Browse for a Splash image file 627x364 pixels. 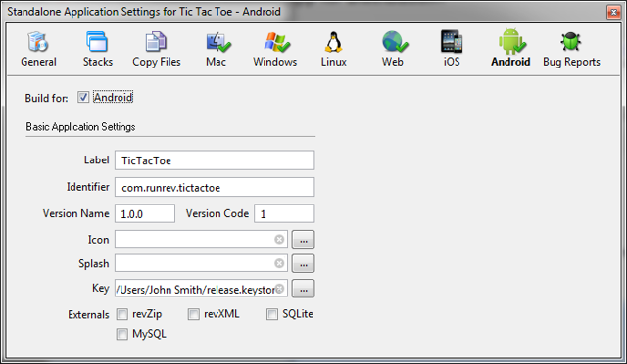pos(303,264)
